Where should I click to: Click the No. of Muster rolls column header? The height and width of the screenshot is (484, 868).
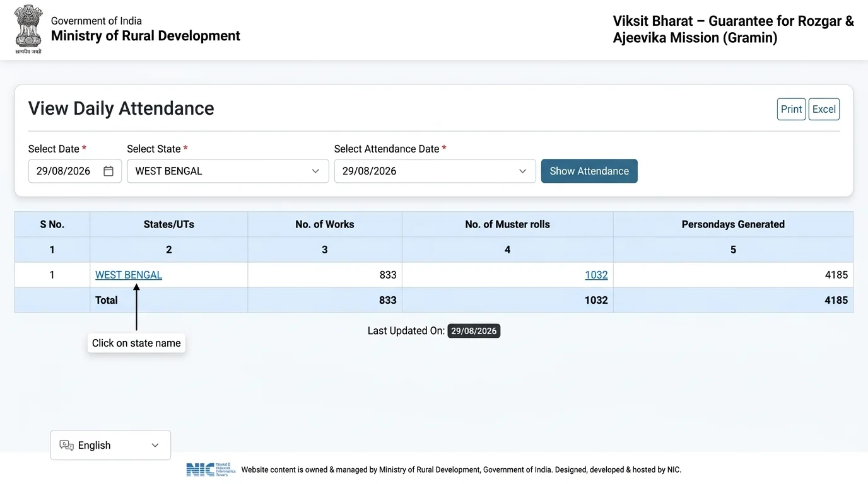tap(507, 224)
